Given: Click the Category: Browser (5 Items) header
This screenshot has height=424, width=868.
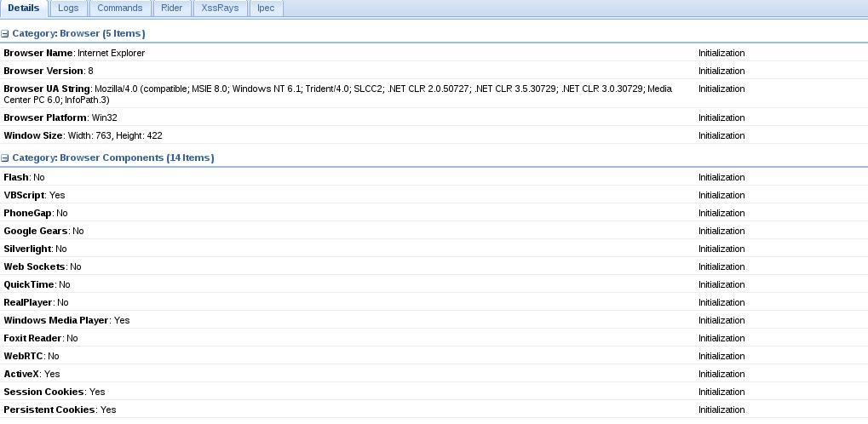Looking at the screenshot, I should (x=78, y=34).
